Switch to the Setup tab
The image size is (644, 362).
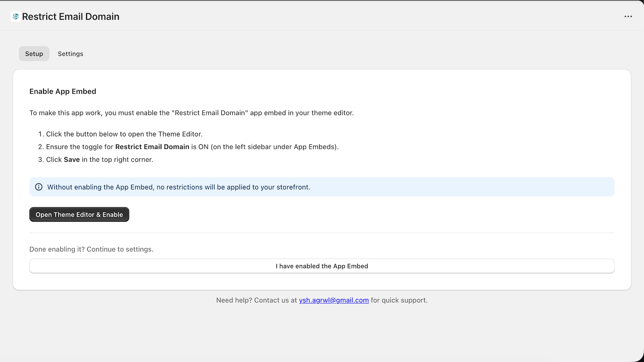coord(34,54)
